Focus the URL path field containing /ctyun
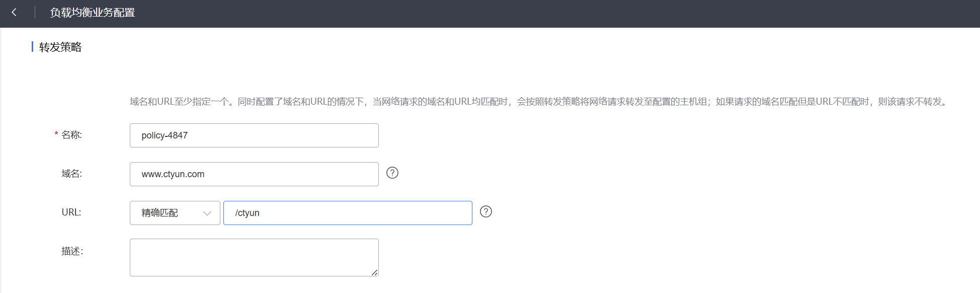The height and width of the screenshot is (293, 980). click(x=348, y=213)
